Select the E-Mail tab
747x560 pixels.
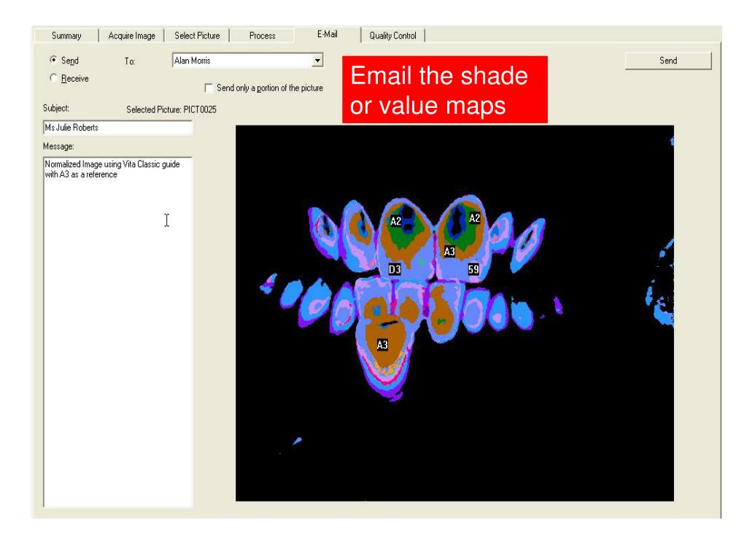[328, 34]
